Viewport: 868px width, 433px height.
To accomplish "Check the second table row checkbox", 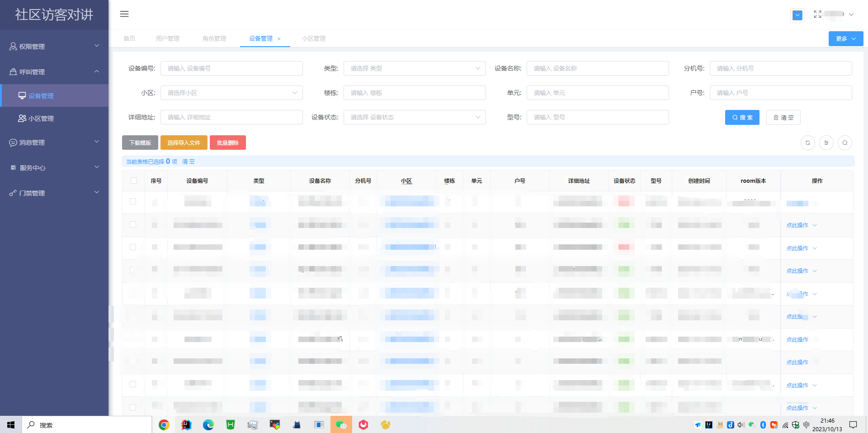I will [x=133, y=224].
